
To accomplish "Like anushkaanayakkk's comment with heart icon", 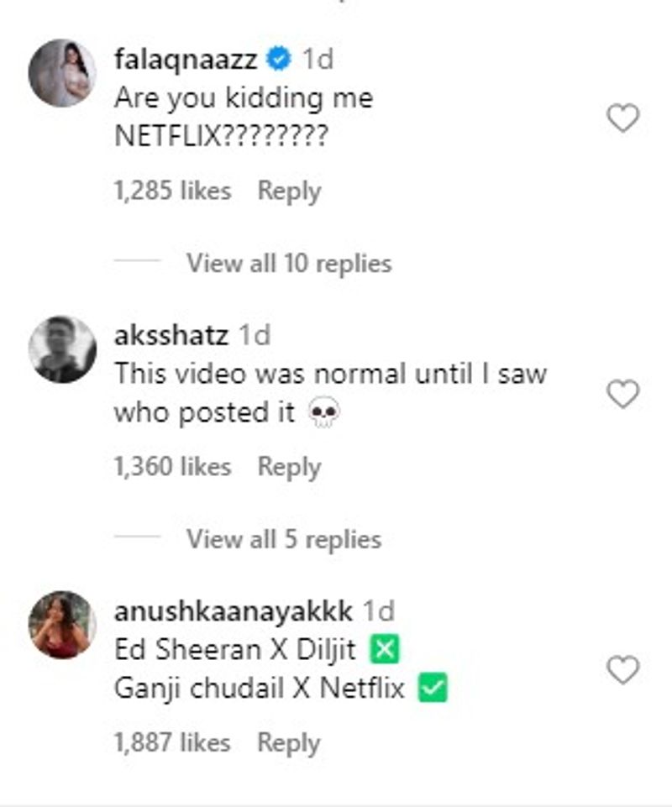I will 622,670.
